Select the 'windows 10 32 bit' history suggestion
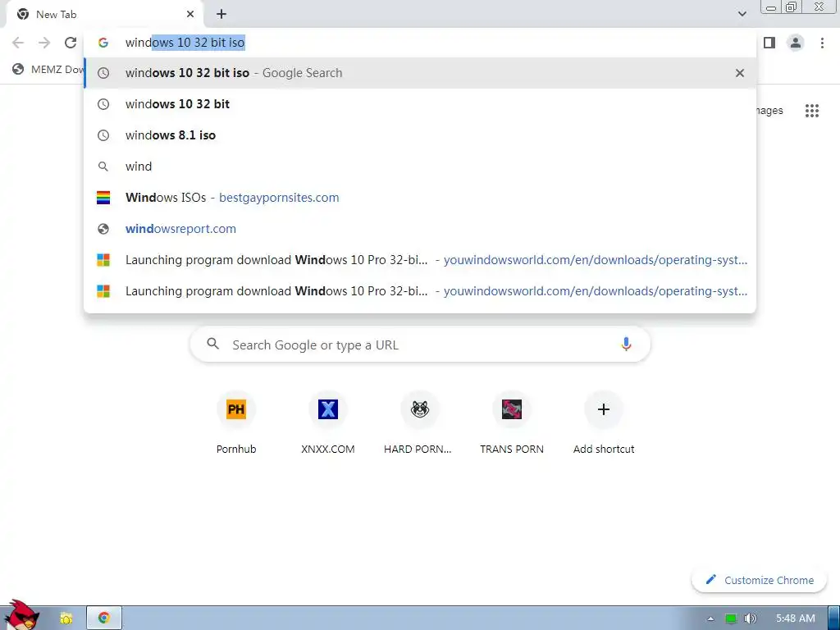The width and height of the screenshot is (840, 630). click(420, 104)
